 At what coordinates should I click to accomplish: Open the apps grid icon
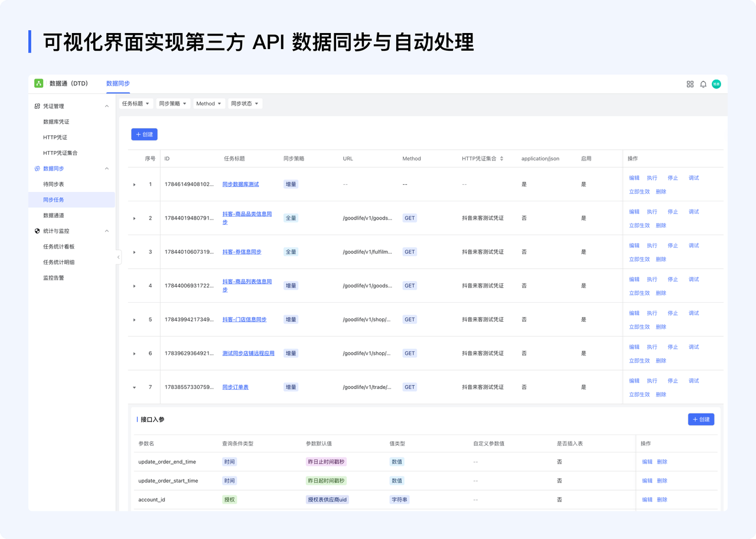[x=690, y=84]
